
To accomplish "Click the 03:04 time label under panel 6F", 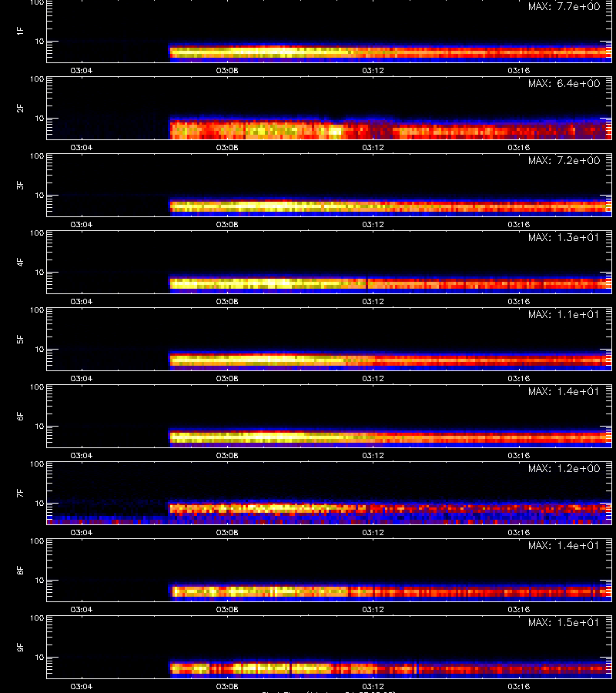I will [82, 455].
